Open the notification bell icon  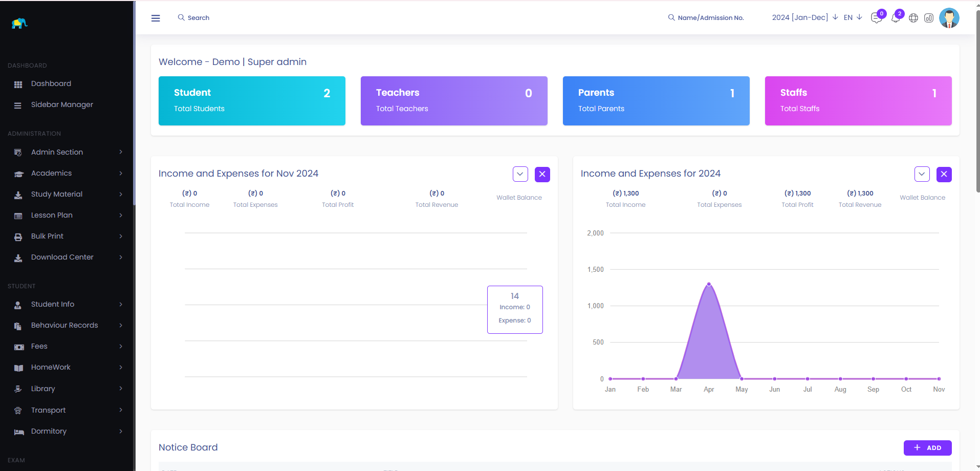[895, 18]
